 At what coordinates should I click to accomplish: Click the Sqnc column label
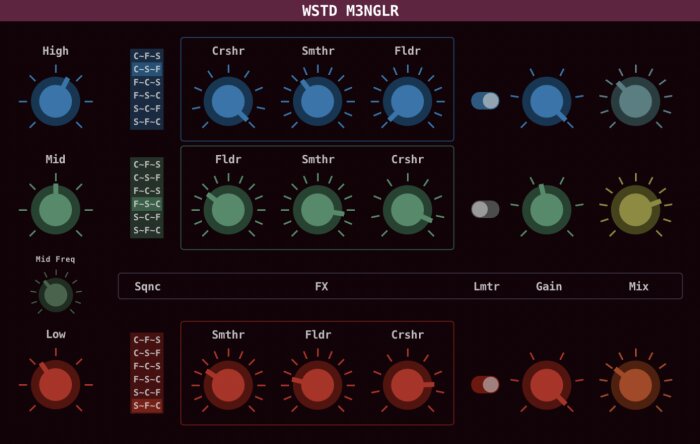point(147,286)
